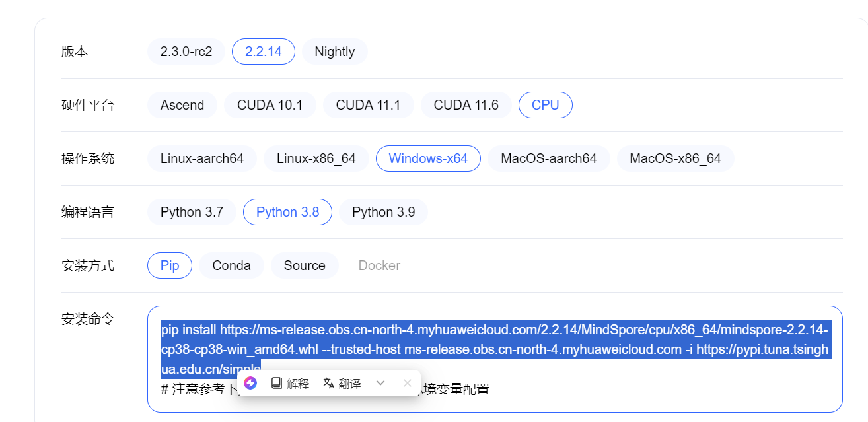The width and height of the screenshot is (868, 422).
Task: Click the 翻译 translate button
Action: click(x=342, y=383)
